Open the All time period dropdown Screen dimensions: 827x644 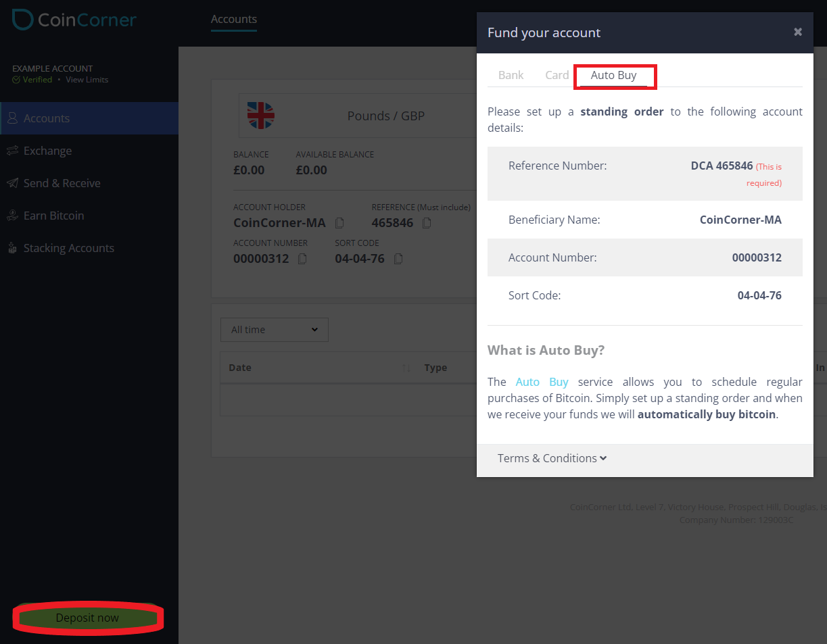pos(275,330)
